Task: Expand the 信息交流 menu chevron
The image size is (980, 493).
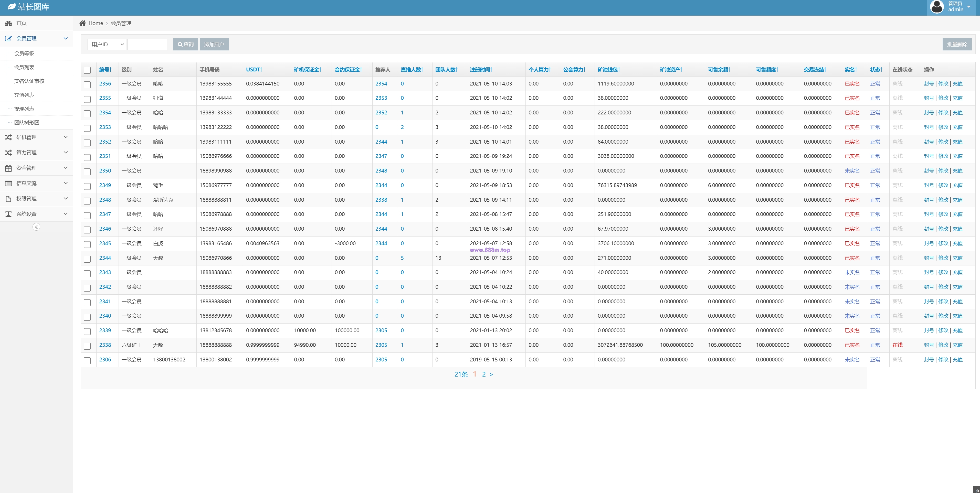Action: point(66,183)
